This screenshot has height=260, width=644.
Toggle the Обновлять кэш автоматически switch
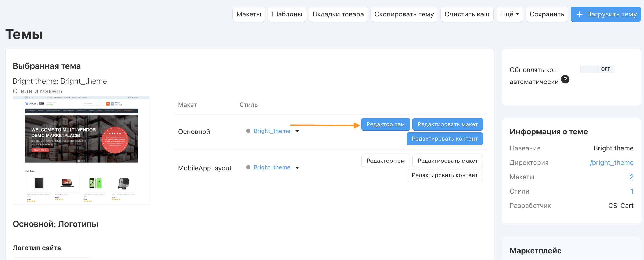pyautogui.click(x=597, y=69)
